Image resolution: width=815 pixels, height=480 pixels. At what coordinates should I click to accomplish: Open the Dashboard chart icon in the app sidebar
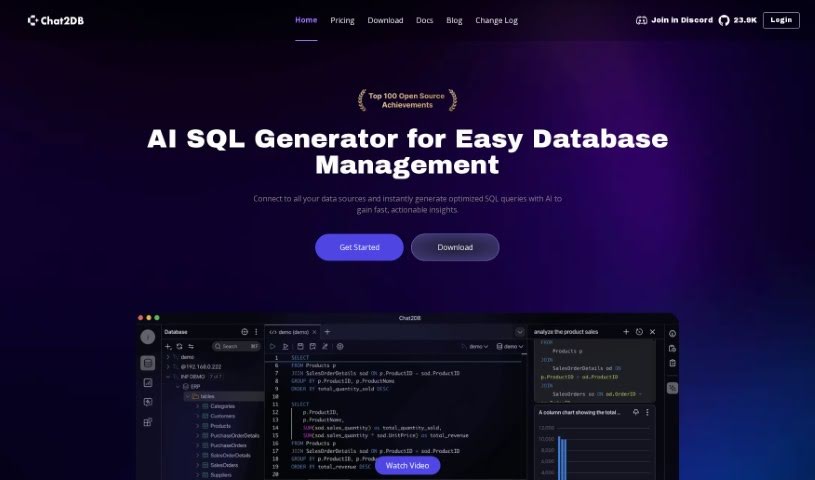(x=148, y=383)
